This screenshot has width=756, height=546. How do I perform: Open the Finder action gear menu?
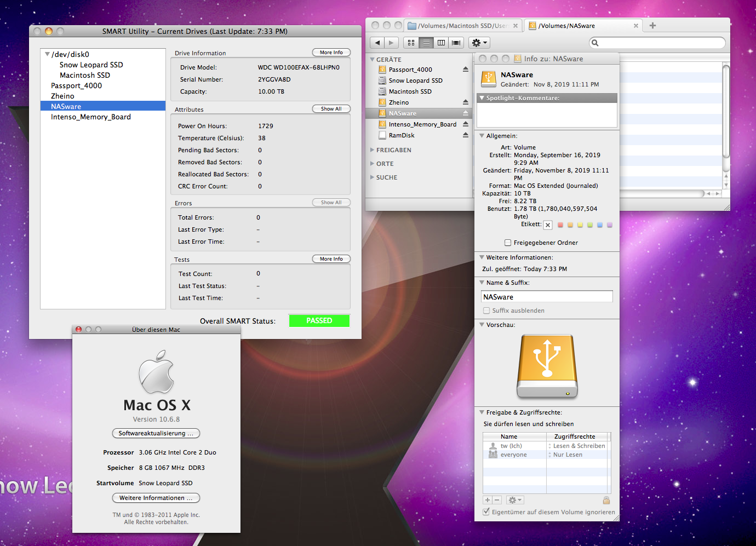479,43
